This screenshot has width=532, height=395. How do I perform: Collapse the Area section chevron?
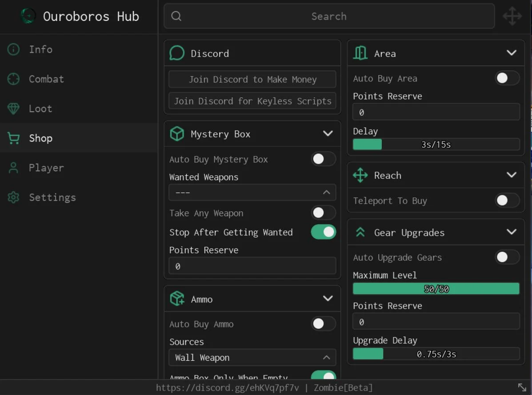(x=511, y=52)
